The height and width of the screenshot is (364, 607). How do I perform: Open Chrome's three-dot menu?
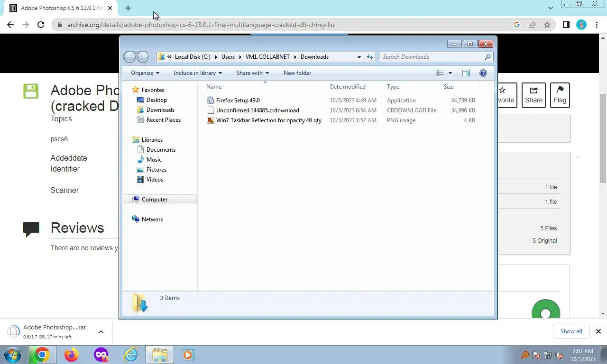596,25
